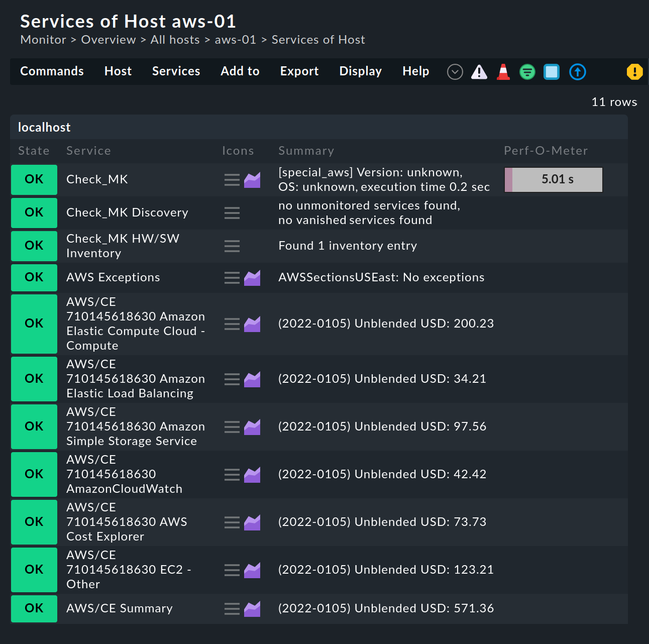The height and width of the screenshot is (644, 649).
Task: Open the Add to menu
Action: (x=240, y=71)
